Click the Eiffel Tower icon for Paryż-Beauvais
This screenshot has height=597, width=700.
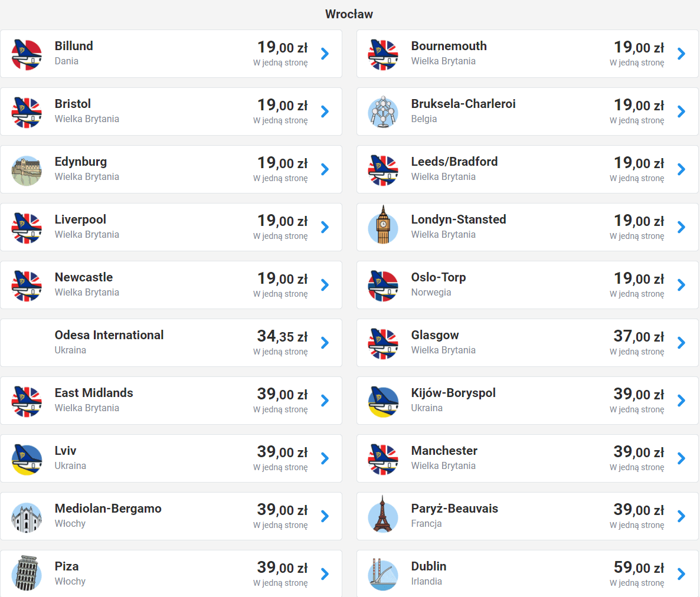[383, 517]
